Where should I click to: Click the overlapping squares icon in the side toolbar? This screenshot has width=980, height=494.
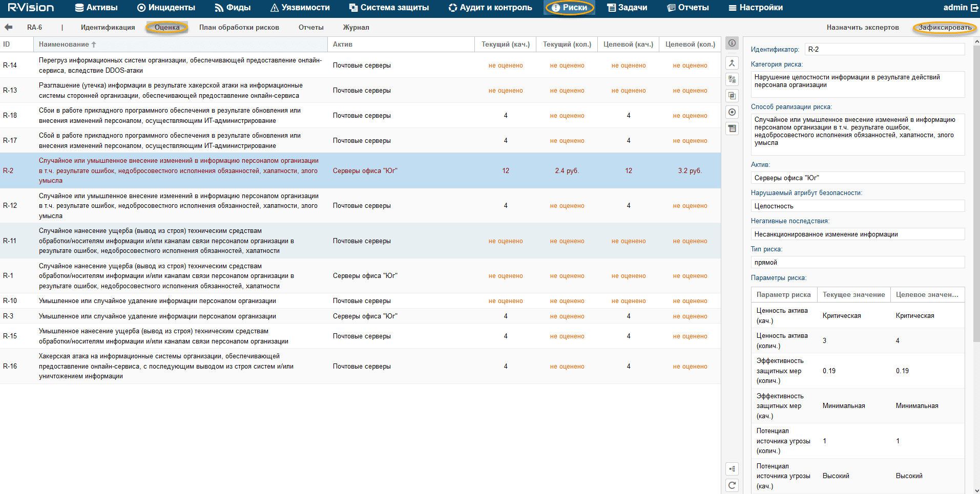(x=732, y=96)
